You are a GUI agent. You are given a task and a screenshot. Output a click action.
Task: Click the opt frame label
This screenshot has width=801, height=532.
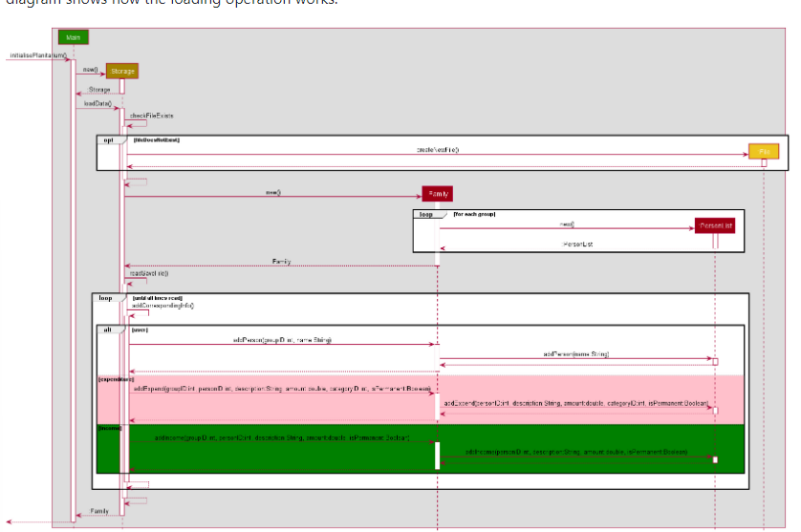click(x=108, y=140)
